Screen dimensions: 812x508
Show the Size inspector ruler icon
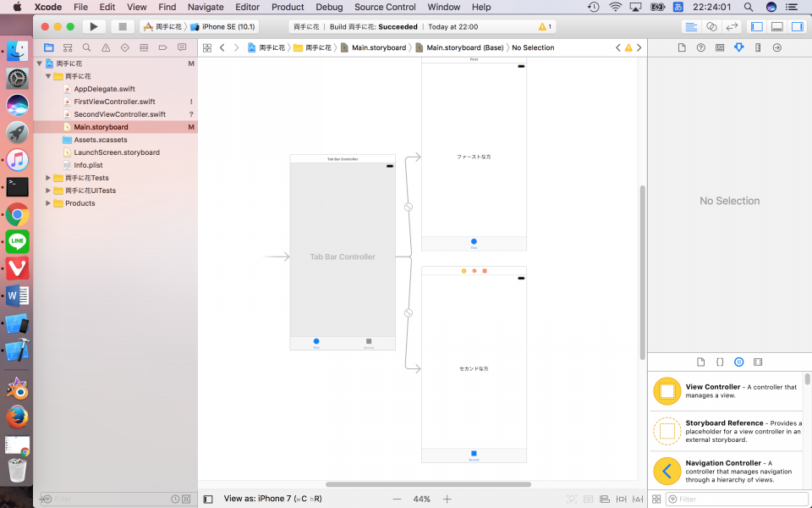[x=758, y=47]
